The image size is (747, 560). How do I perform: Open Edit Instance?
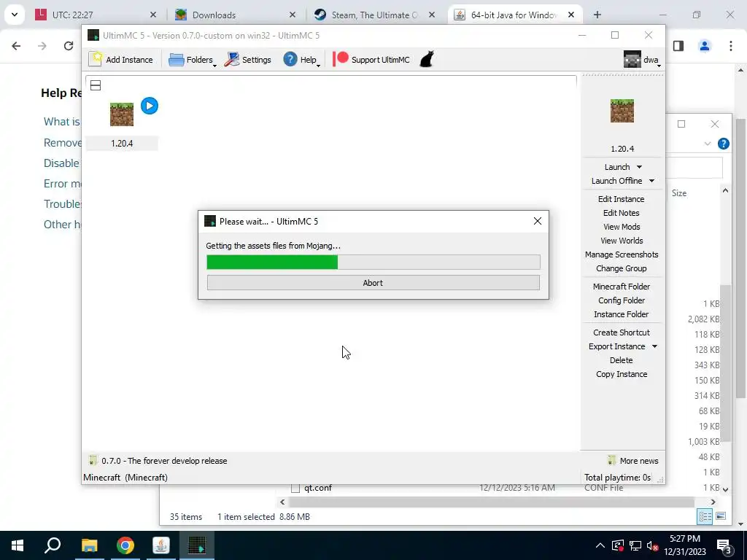point(622,199)
